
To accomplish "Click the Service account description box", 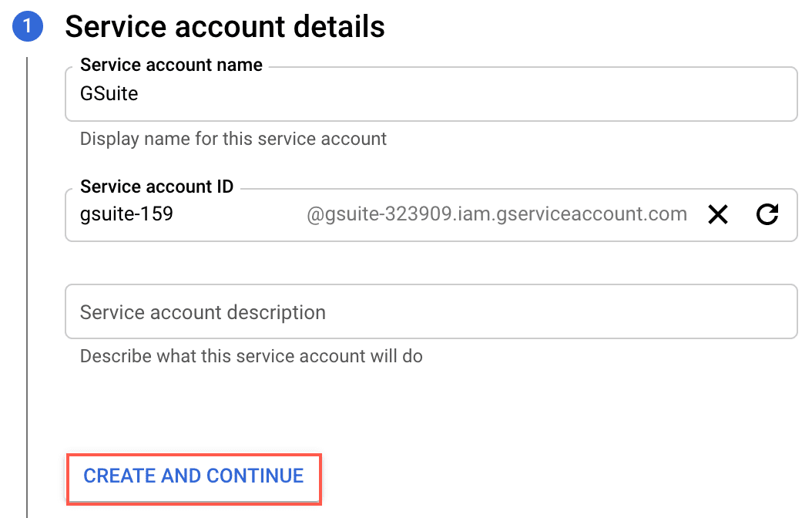I will pyautogui.click(x=308, y=311).
